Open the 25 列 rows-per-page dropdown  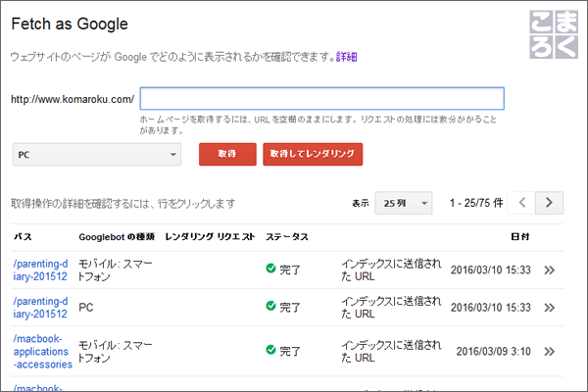click(x=404, y=203)
